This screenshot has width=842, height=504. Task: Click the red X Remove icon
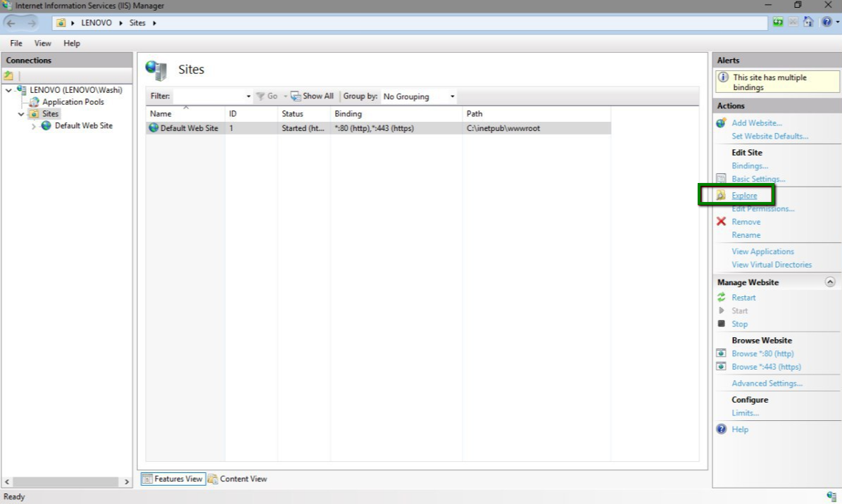(721, 221)
